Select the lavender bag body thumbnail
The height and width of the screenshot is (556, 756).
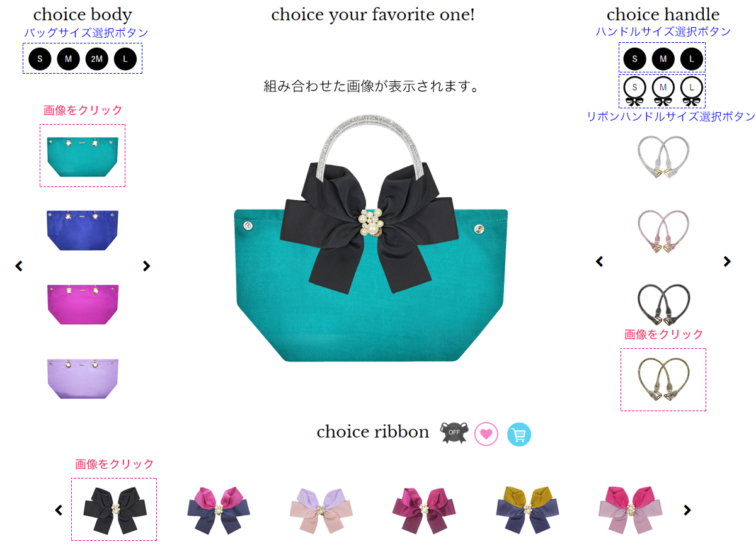pos(83,378)
